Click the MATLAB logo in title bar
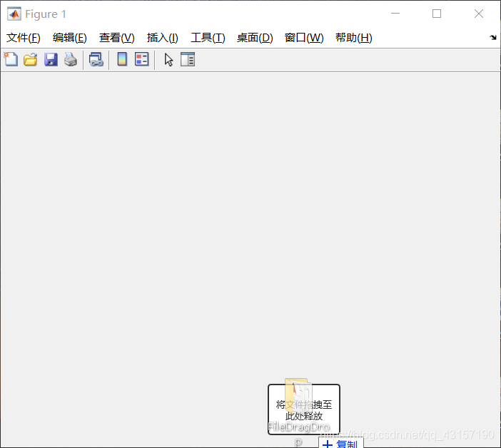Image resolution: width=501 pixels, height=448 pixels. (x=14, y=14)
